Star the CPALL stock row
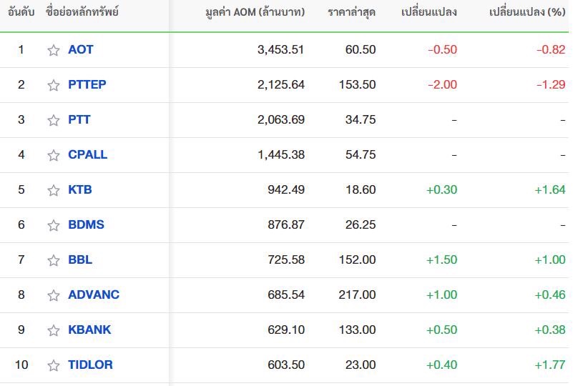Image resolution: width=588 pixels, height=386 pixels. tap(54, 155)
